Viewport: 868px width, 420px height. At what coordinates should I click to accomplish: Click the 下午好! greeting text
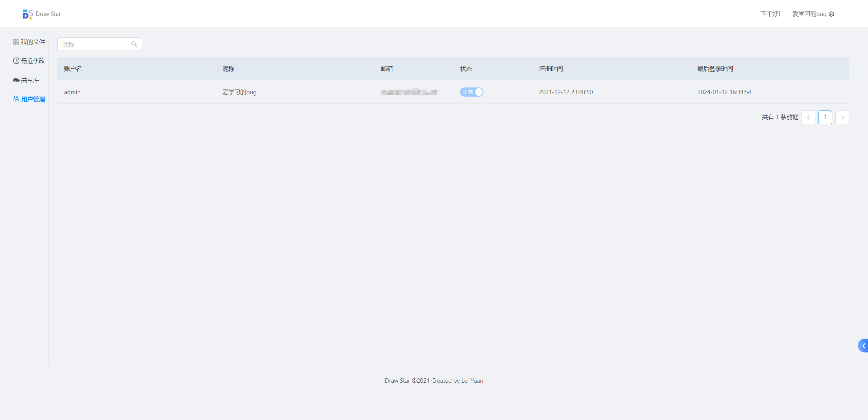pyautogui.click(x=770, y=14)
